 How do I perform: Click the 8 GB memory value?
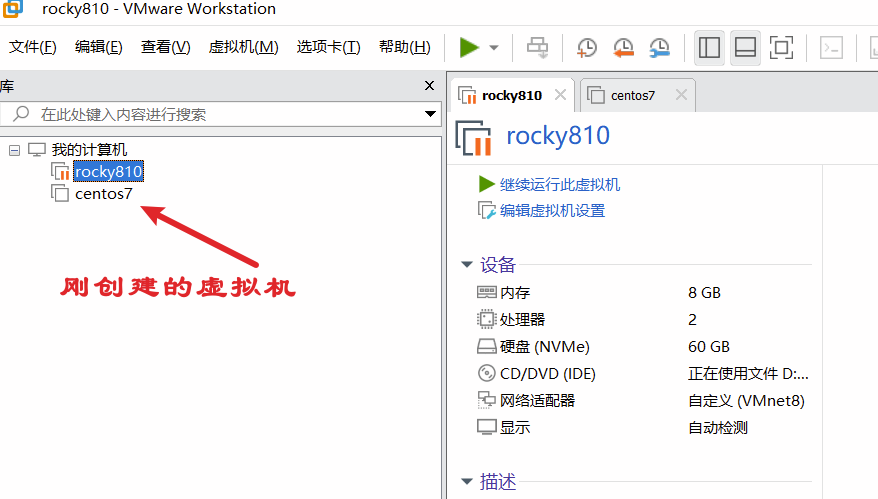(704, 293)
